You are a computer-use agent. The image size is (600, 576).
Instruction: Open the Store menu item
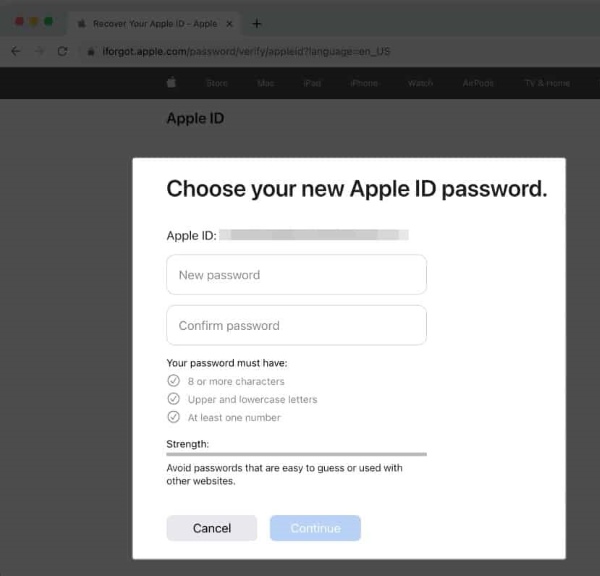tap(216, 83)
